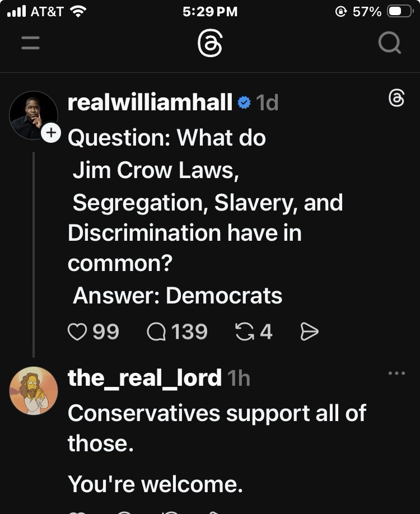Open comments via the 139 replies icon
This screenshot has height=514, width=420.
155,332
